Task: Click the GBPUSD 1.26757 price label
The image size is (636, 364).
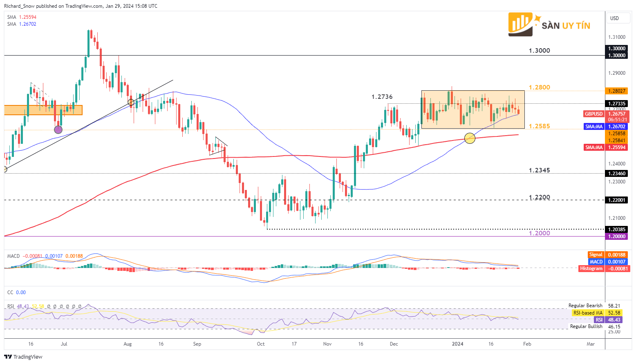Action: point(605,114)
